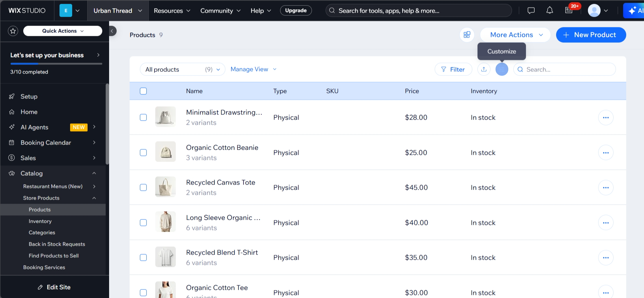Toggle the select-all products checkbox
Screen dimensions: 644x298
point(143,91)
